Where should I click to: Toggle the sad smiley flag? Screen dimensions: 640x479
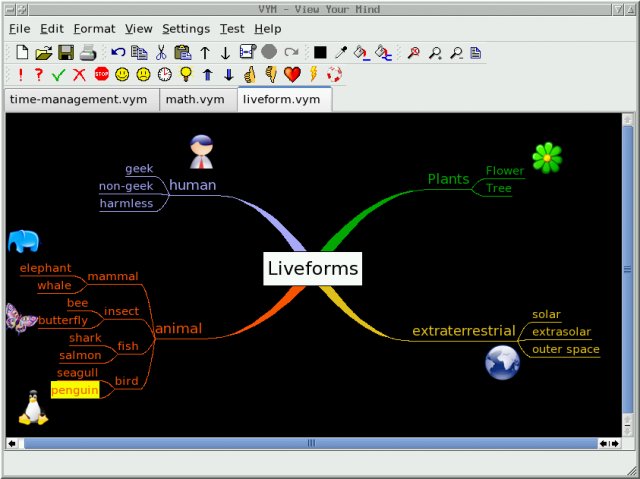click(143, 74)
